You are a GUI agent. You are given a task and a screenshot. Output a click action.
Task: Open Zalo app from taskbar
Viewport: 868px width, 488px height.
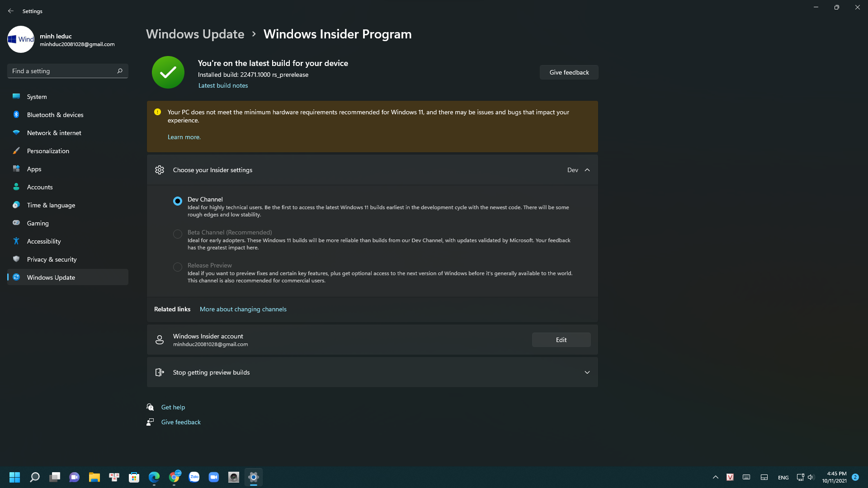[x=194, y=477]
